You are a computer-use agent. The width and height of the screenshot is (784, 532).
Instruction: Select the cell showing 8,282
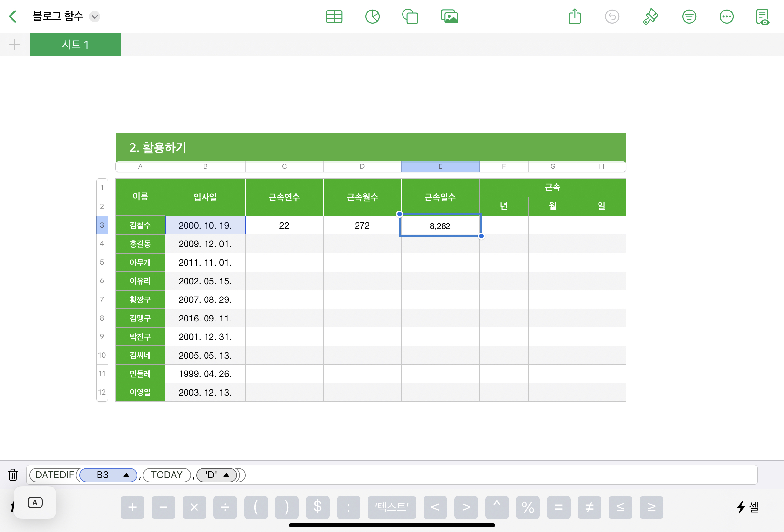pos(440,225)
